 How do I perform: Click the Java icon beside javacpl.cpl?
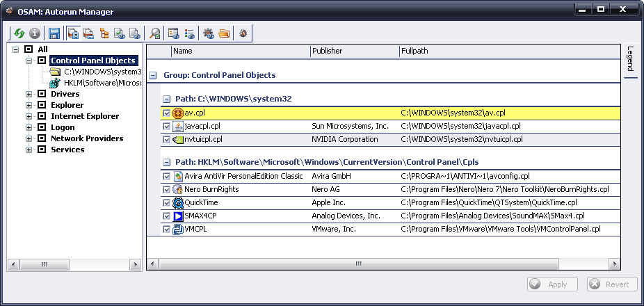point(177,126)
